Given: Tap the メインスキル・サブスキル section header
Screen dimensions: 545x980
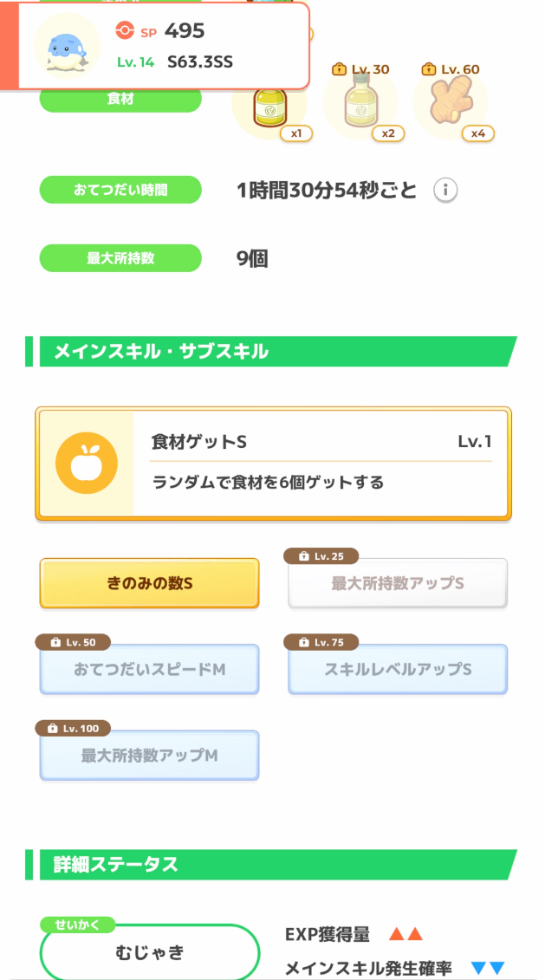Looking at the screenshot, I should (271, 351).
